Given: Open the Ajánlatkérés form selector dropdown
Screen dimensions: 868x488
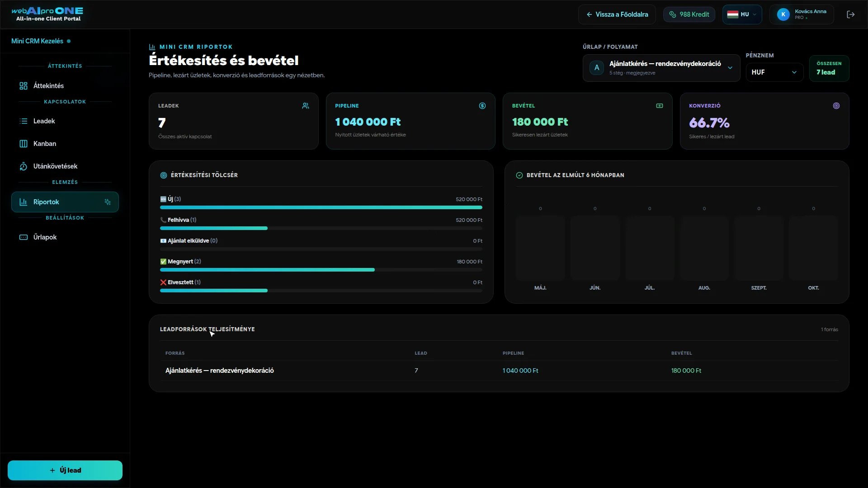Looking at the screenshot, I should 661,68.
